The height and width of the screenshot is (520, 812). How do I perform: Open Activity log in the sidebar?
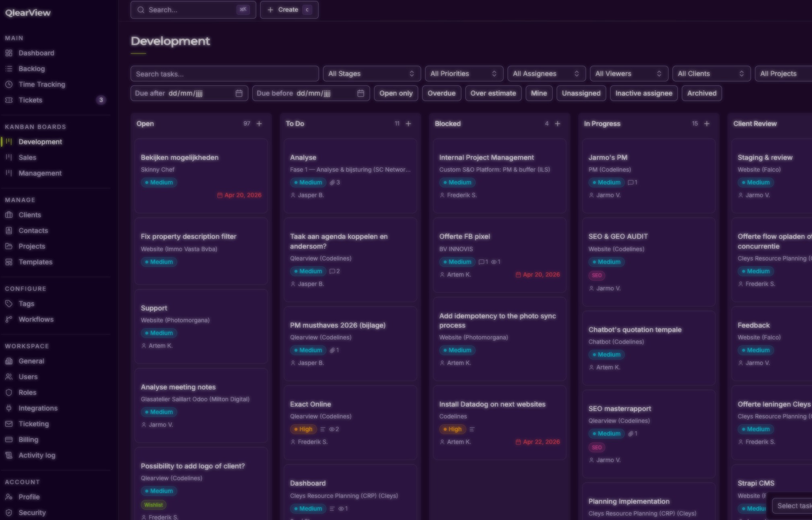(x=37, y=455)
